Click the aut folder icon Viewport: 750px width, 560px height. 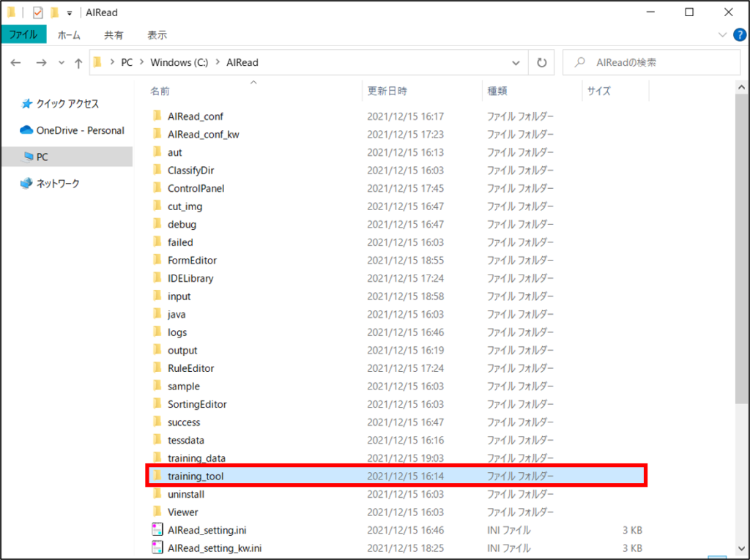pos(157,152)
